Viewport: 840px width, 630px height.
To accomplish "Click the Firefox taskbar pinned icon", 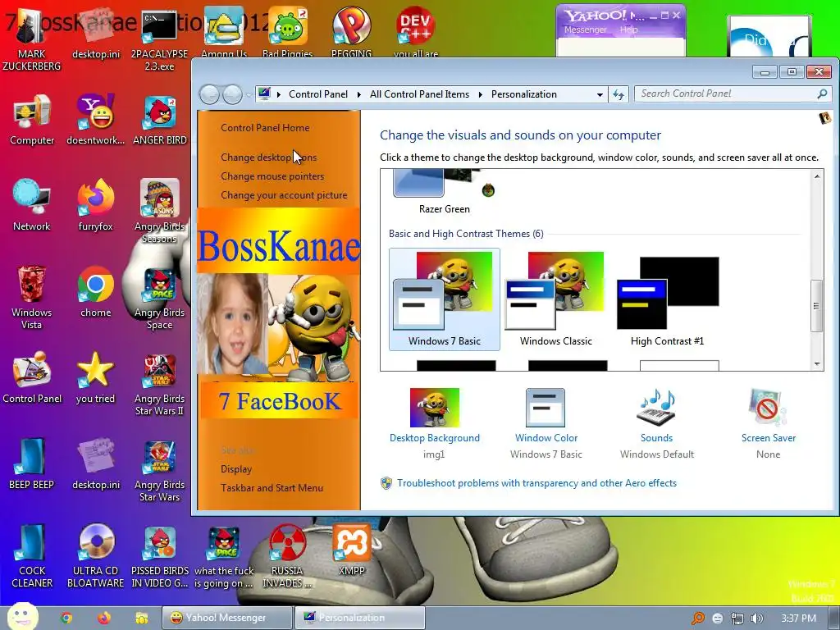I will click(104, 618).
